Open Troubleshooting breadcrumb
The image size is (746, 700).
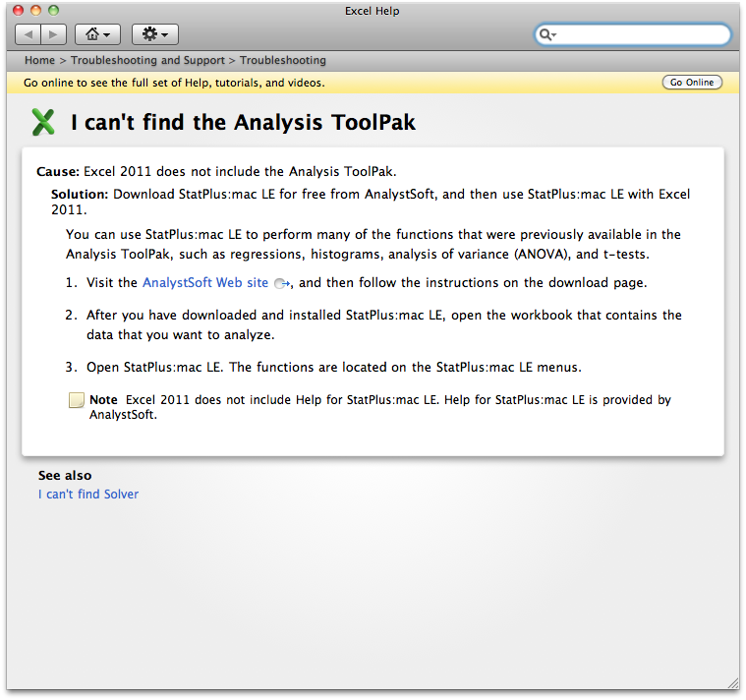283,60
